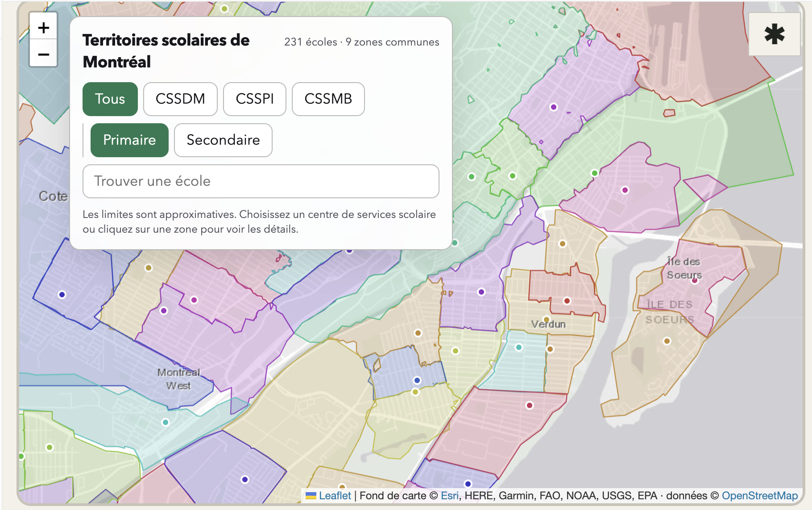
Task: Switch to Secondaire school level
Action: (223, 140)
